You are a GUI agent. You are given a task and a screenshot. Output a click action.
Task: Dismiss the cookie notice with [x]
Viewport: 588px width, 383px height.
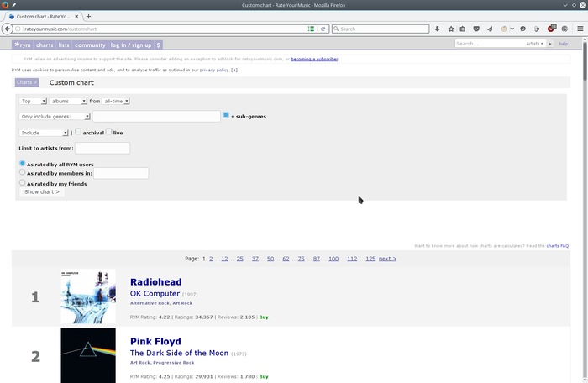234,71
